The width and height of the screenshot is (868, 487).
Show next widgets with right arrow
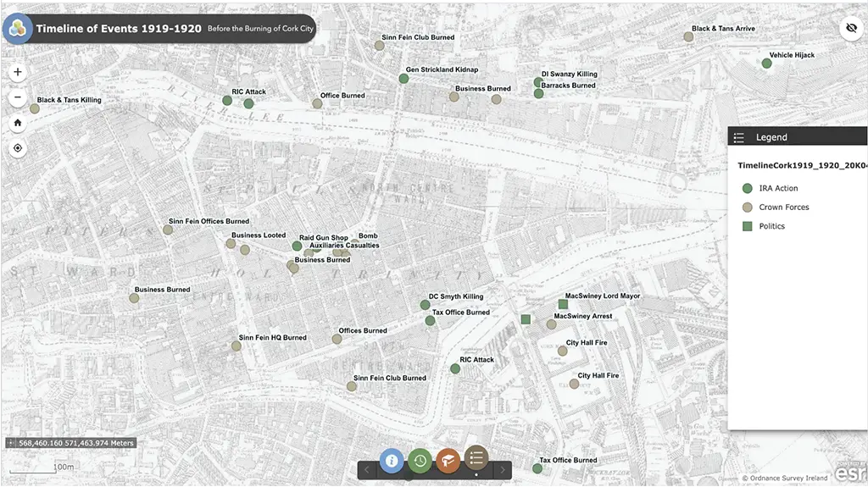point(503,470)
